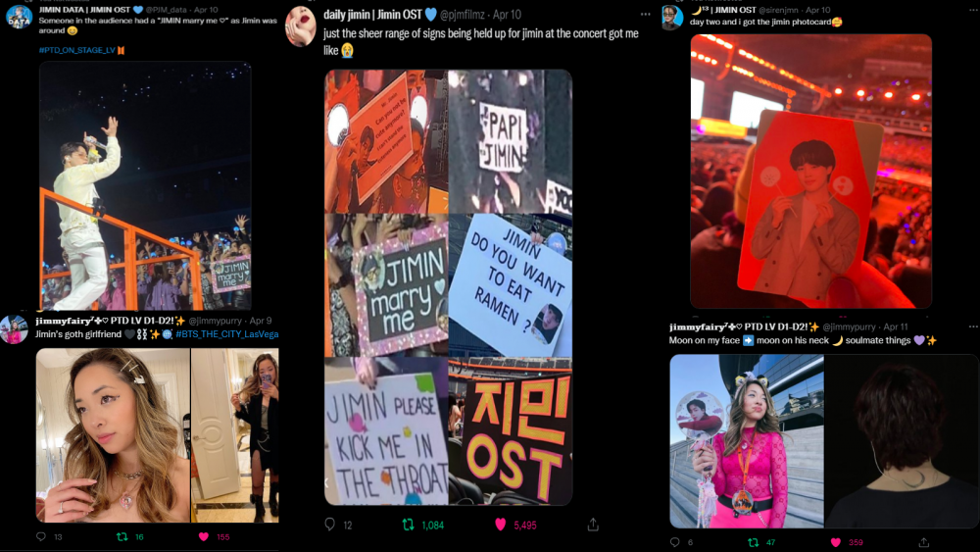Open the #PTD_ON_STAGE_LV hashtag
The width and height of the screenshot is (980, 552).
76,50
